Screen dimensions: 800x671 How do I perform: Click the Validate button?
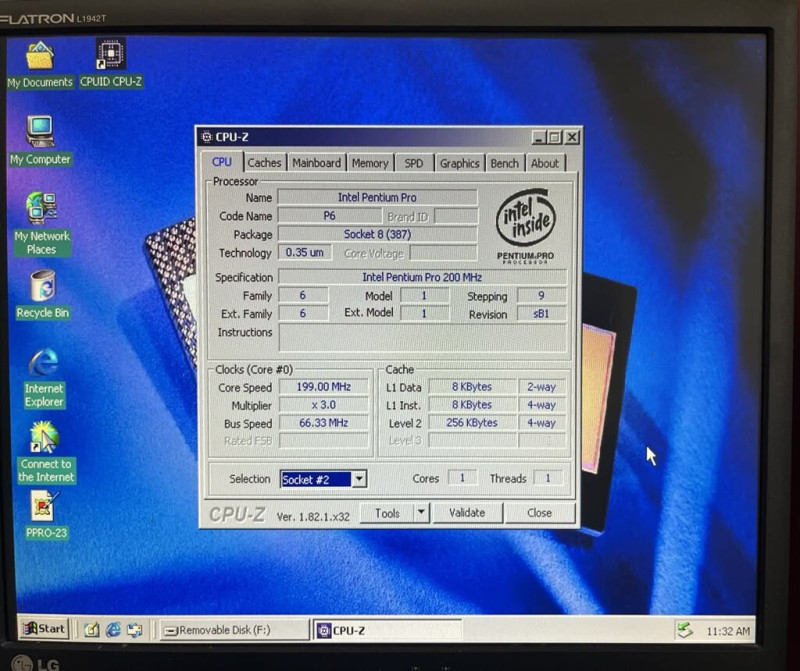(467, 513)
